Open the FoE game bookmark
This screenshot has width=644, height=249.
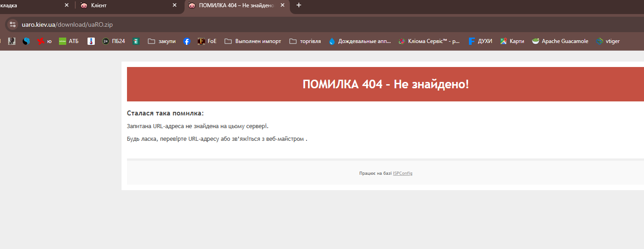tap(207, 41)
